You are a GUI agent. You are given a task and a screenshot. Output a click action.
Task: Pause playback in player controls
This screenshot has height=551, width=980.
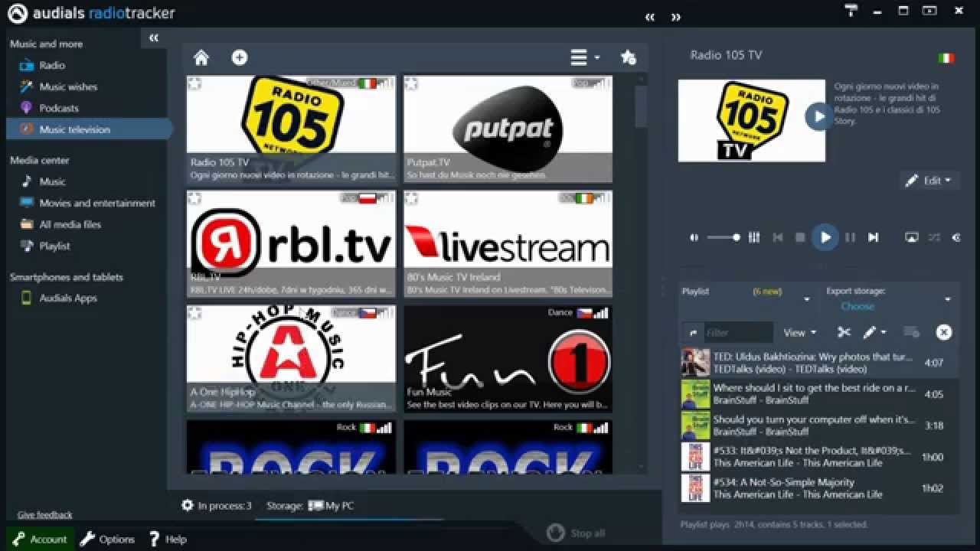click(x=850, y=237)
